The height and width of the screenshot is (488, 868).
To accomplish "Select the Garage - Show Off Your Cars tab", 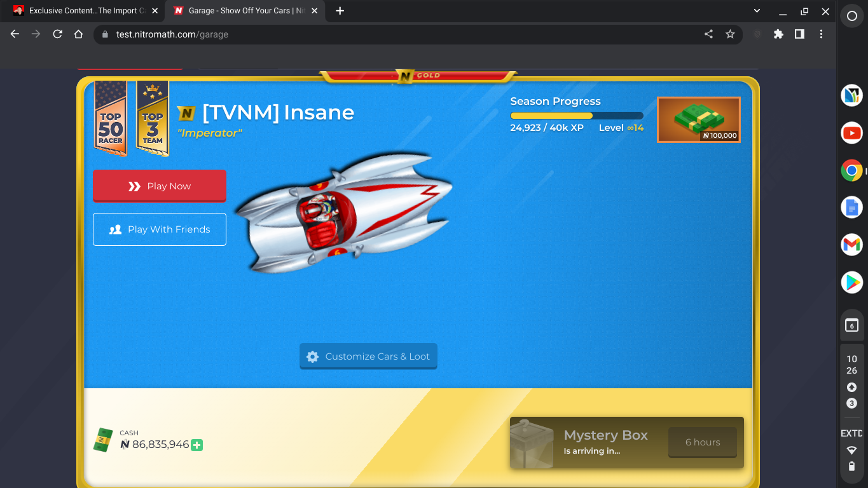I will tap(245, 11).
